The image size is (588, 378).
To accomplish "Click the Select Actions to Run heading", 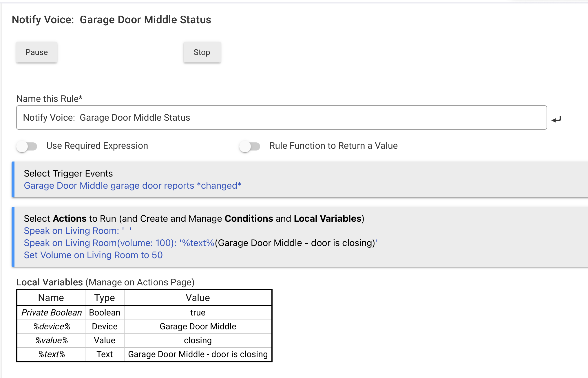I will point(194,219).
